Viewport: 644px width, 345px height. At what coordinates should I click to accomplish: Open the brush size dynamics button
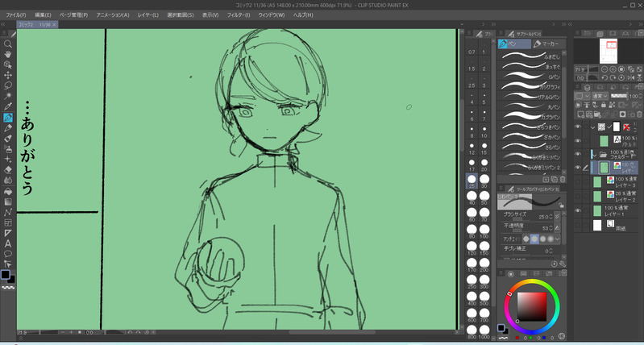tap(557, 217)
